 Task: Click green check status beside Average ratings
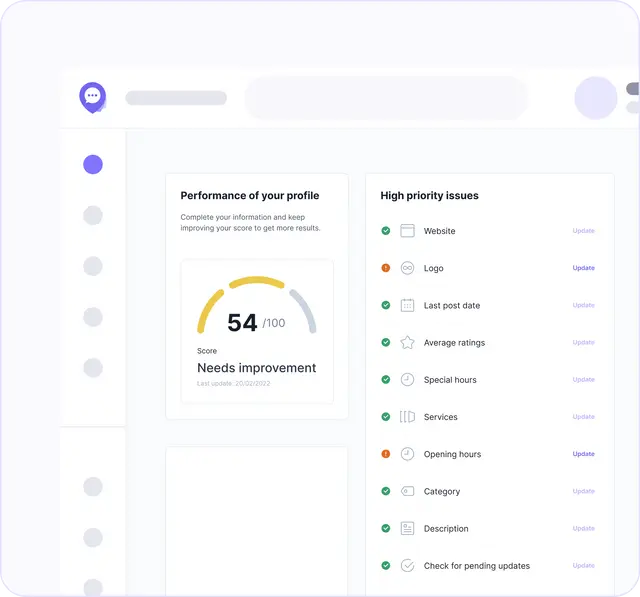[386, 342]
